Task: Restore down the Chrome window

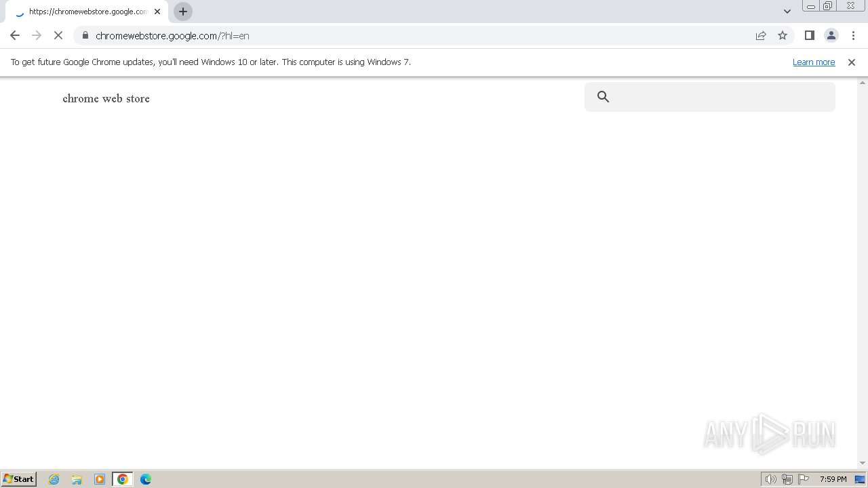Action: (828, 6)
